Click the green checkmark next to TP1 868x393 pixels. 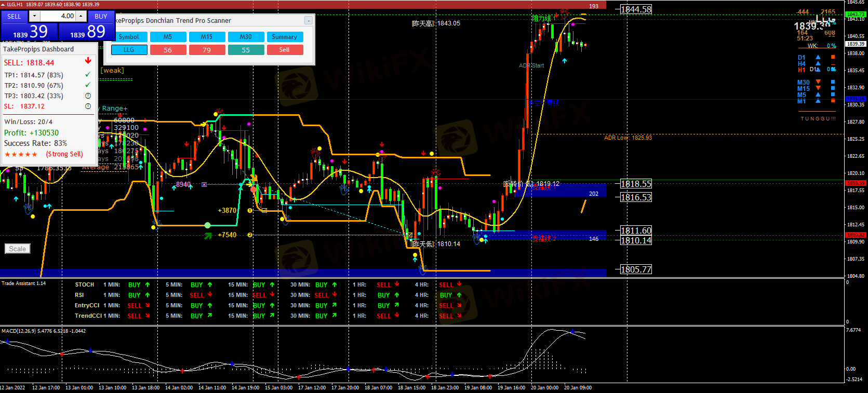coord(88,75)
